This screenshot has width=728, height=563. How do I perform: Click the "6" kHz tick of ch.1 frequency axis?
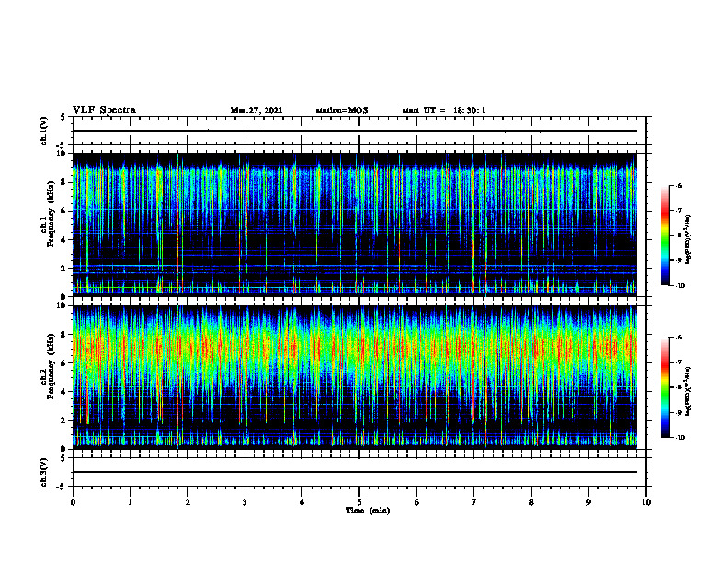[65, 211]
